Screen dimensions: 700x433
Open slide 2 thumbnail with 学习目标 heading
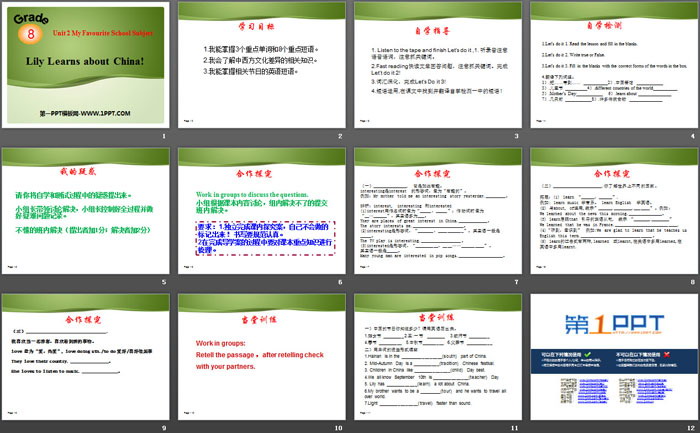[262, 65]
